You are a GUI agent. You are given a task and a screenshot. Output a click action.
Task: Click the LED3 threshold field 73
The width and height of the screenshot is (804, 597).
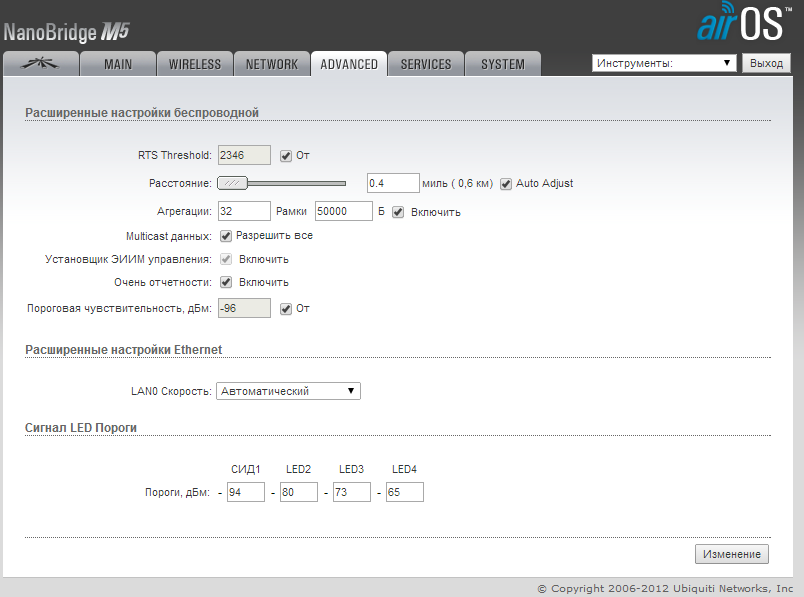(x=352, y=492)
